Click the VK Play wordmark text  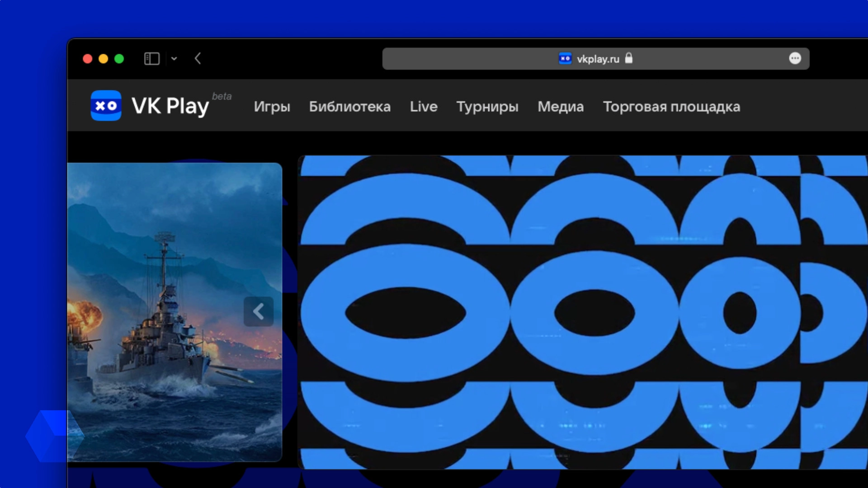coord(170,107)
